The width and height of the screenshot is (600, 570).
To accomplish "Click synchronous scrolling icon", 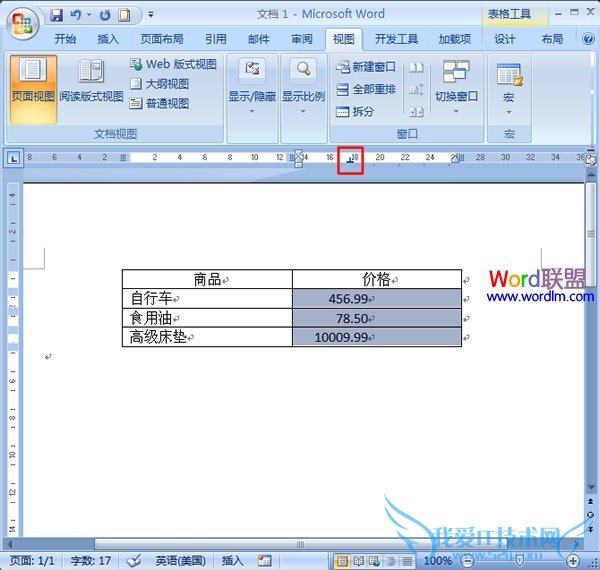I will [416, 90].
